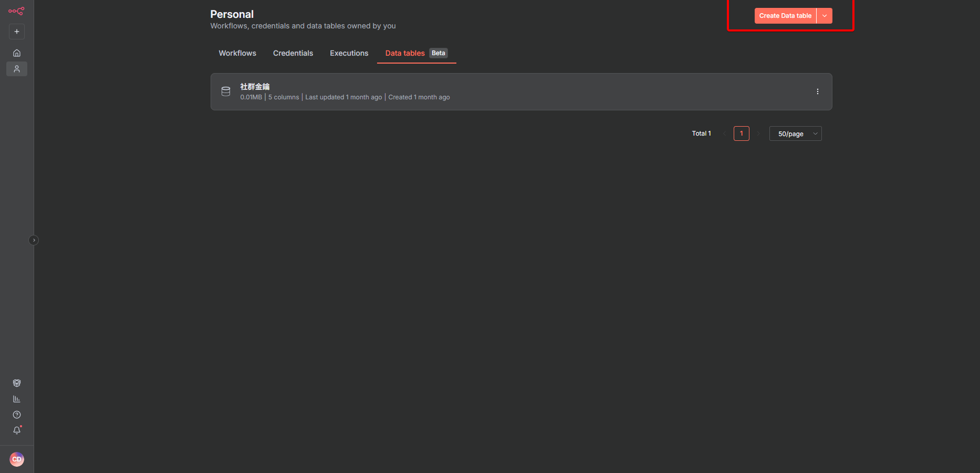The height and width of the screenshot is (473, 980).
Task: Expand the arrow beside Create Data table
Action: pos(825,16)
